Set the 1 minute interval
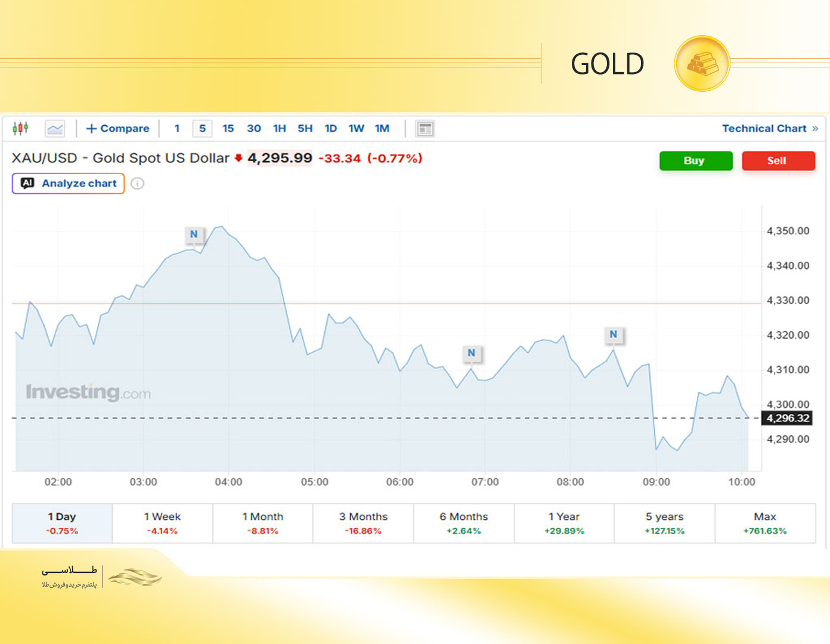This screenshot has height=644, width=830. tap(177, 128)
